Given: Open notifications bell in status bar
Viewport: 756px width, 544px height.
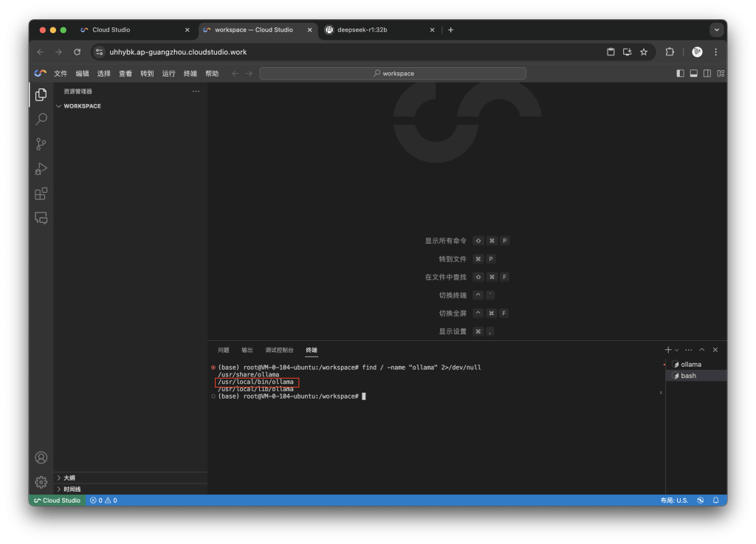Looking at the screenshot, I should point(716,500).
